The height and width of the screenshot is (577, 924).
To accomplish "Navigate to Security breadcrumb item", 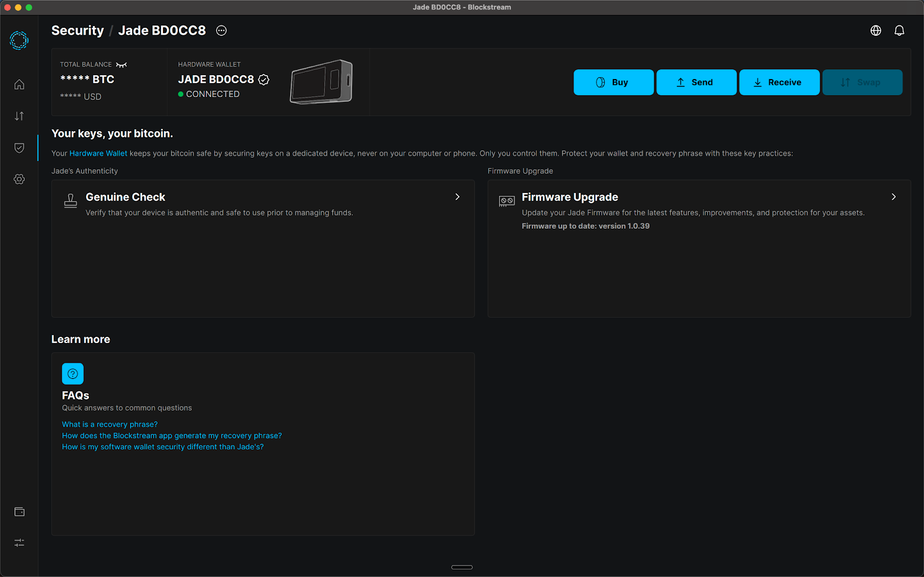I will (77, 30).
